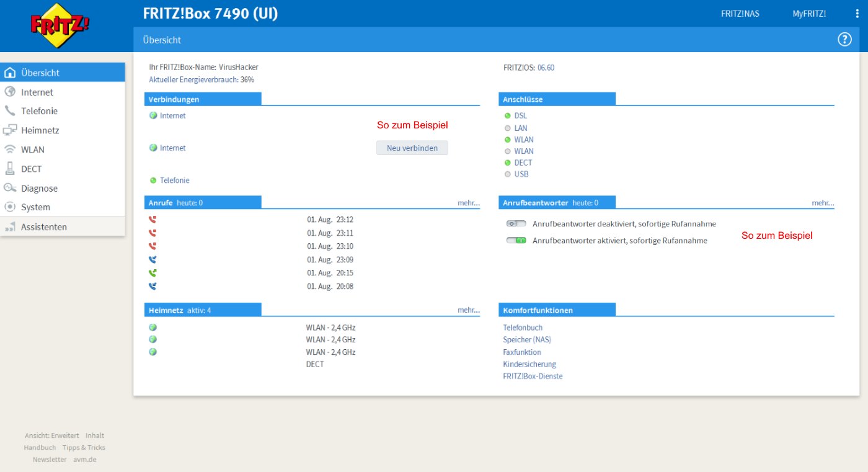Click the Übersicht home icon in sidebar
This screenshot has height=472, width=868.
click(10, 73)
